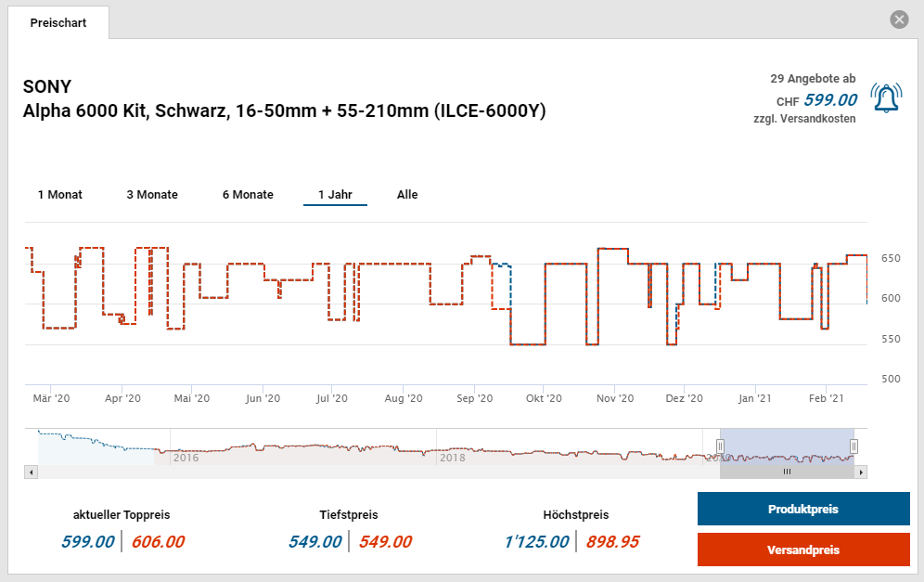This screenshot has width=924, height=582.
Task: Close the Preischart dialog
Action: point(898,19)
